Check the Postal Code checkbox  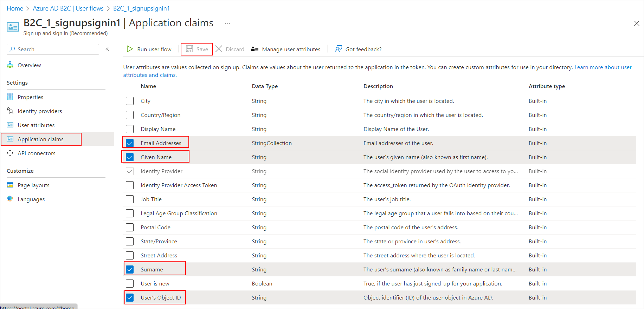pyautogui.click(x=130, y=227)
